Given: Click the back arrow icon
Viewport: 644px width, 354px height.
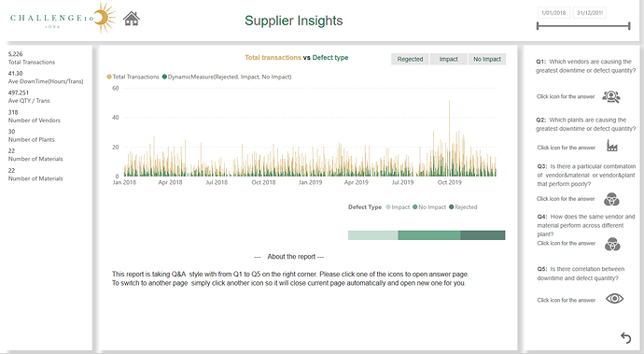Looking at the screenshot, I should 625,337.
